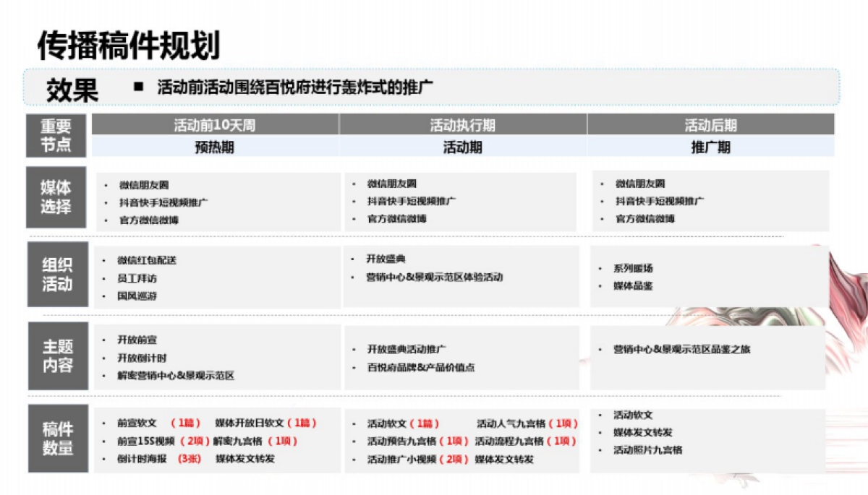The width and height of the screenshot is (868, 495).
Task: Click the 微信红包配送 bullet item
Action: [147, 260]
